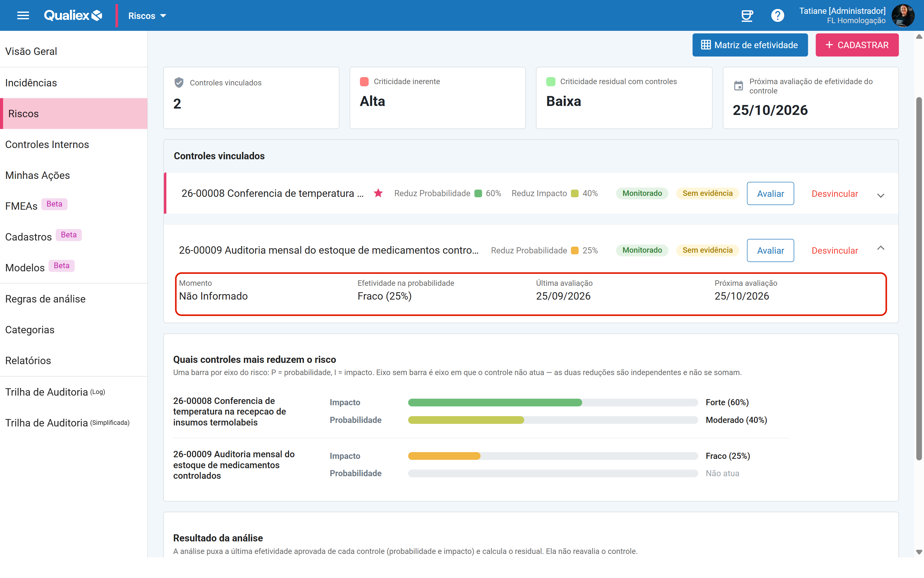
Task: Open the coffee cup notifications icon
Action: click(747, 16)
